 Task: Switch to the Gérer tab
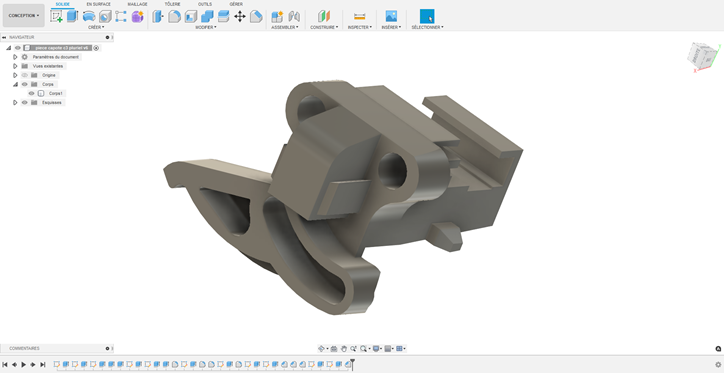pos(236,4)
